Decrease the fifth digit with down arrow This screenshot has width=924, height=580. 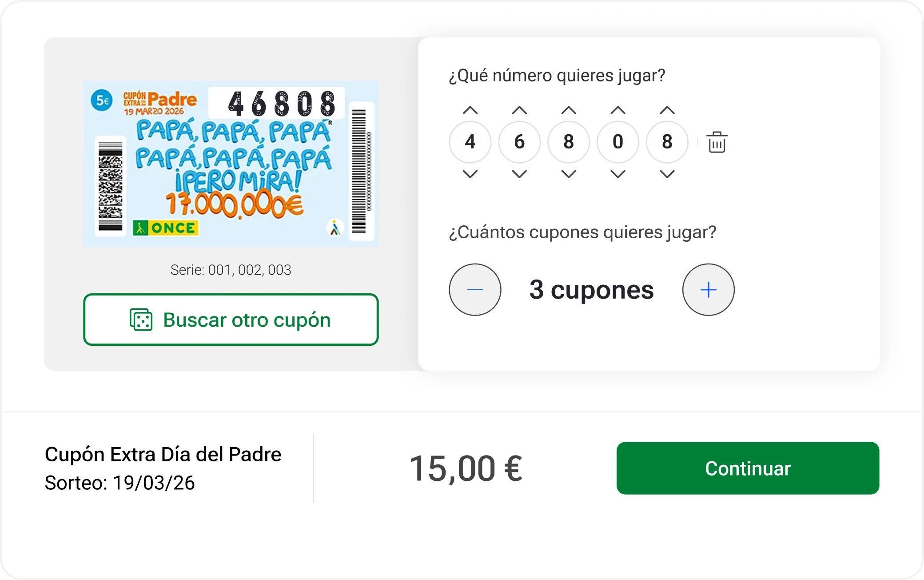tap(667, 174)
